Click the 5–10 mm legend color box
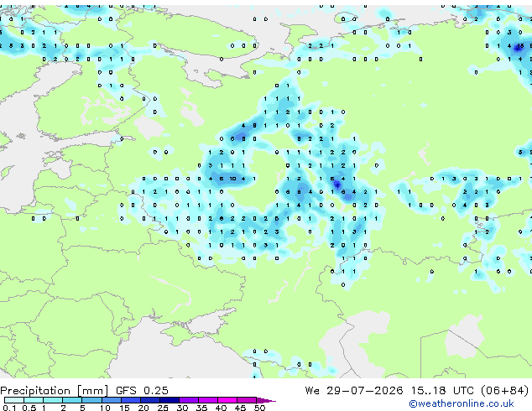 point(91,400)
